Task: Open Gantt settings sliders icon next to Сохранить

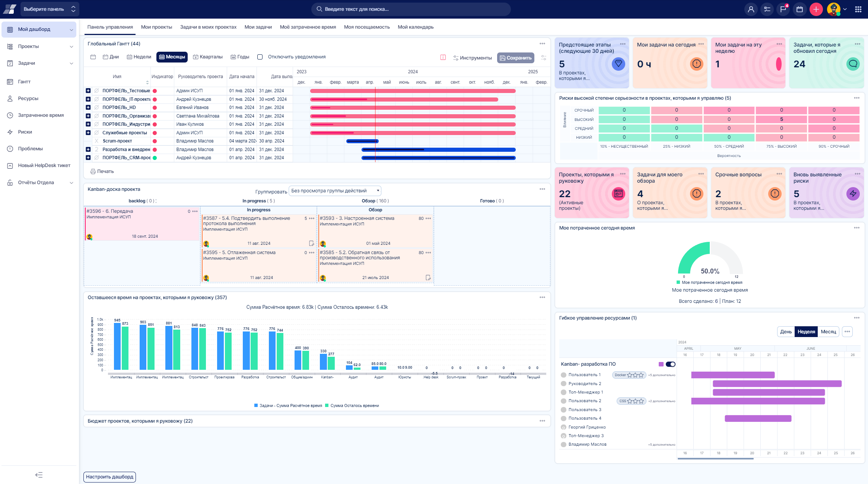Action: [x=543, y=58]
